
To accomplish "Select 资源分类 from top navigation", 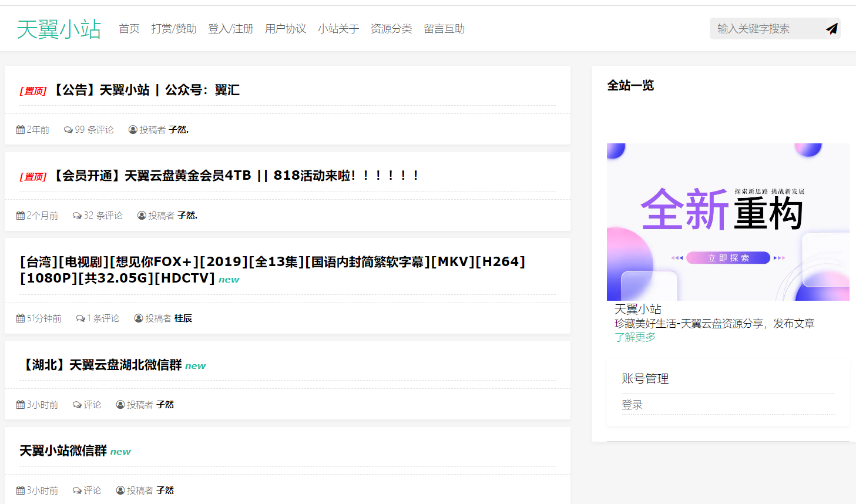I will 391,29.
